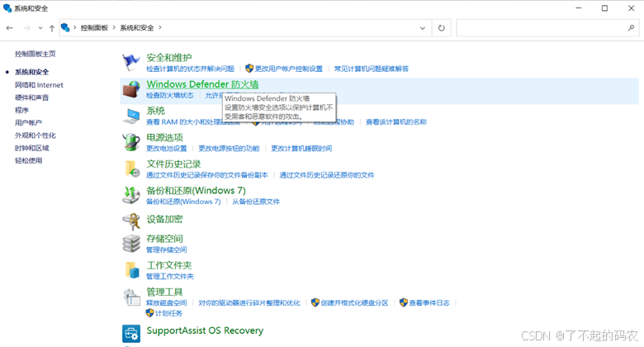This screenshot has width=644, height=347.
Task: Open 控制面板主页 in the sidebar
Action: coord(36,54)
